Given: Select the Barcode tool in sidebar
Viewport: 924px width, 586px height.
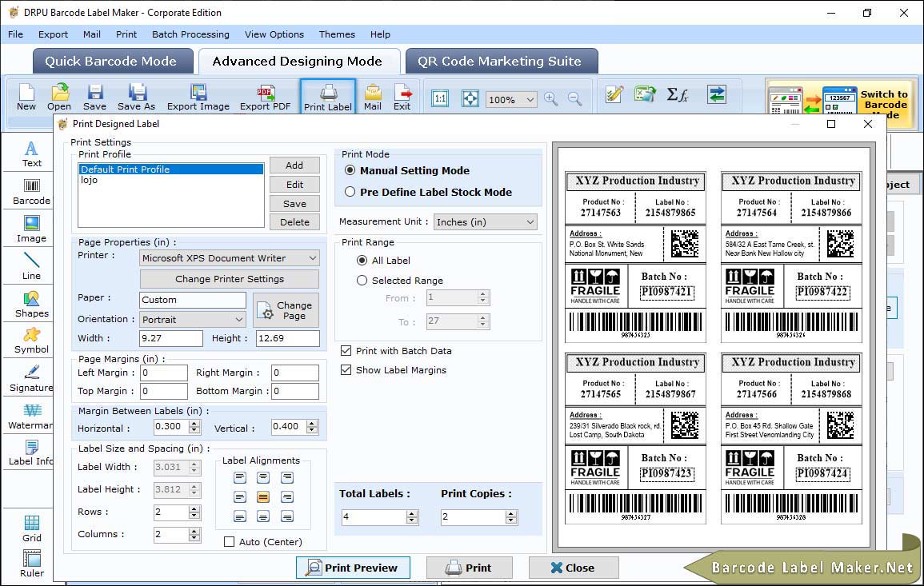Looking at the screenshot, I should tap(31, 192).
